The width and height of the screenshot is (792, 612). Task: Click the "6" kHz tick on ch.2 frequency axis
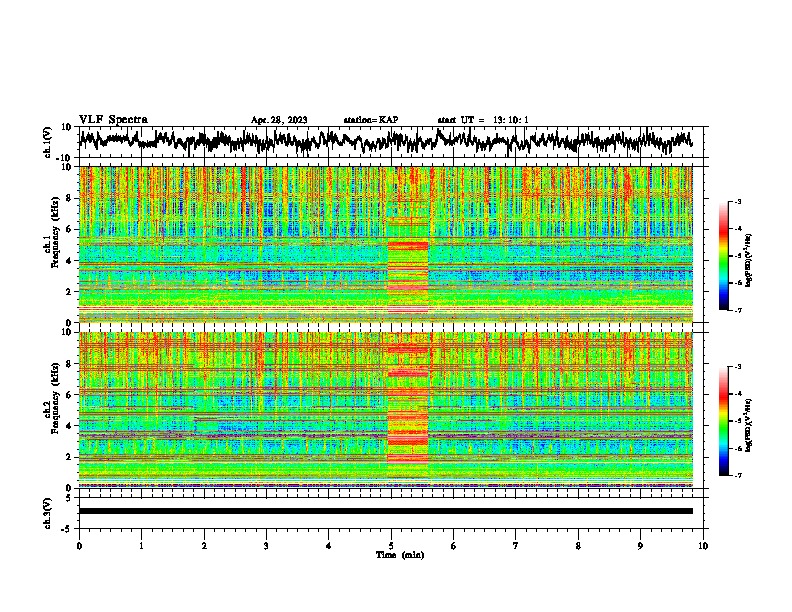[70, 395]
